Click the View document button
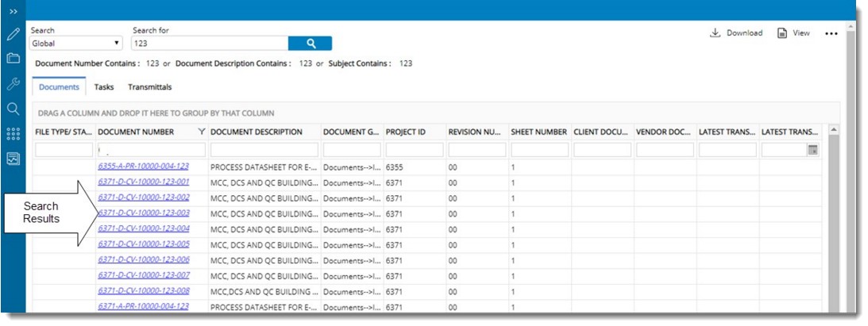Image resolution: width=868 pixels, height=326 pixels. pos(793,33)
